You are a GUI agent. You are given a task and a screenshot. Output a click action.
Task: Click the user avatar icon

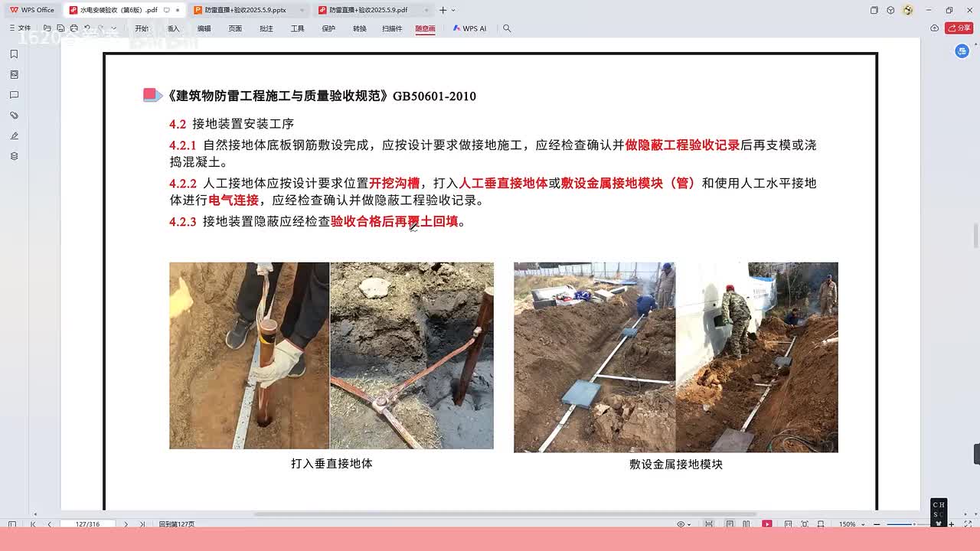coord(908,10)
